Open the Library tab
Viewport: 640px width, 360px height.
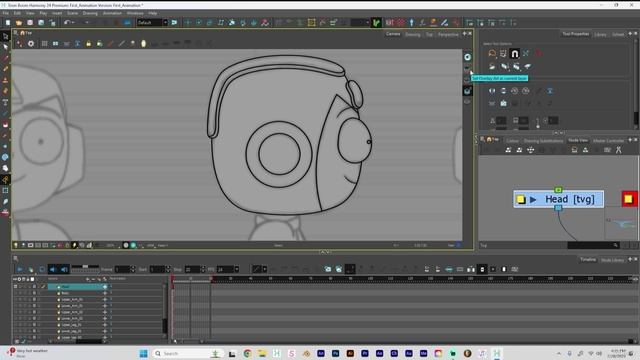(x=600, y=34)
